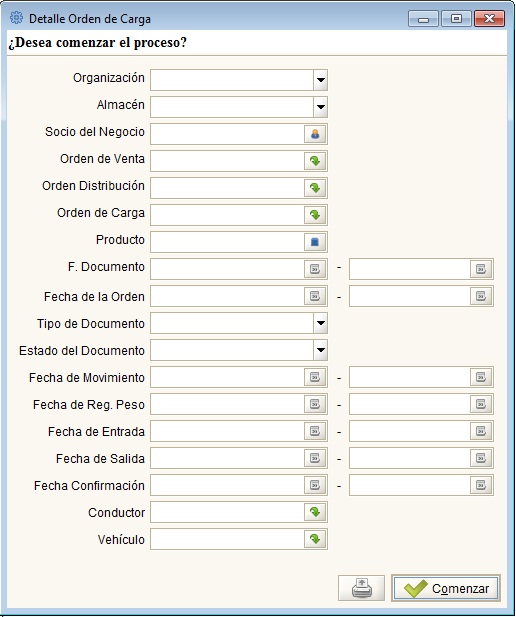
Task: Click the Fecha de Entrada end date field
Action: [410, 431]
